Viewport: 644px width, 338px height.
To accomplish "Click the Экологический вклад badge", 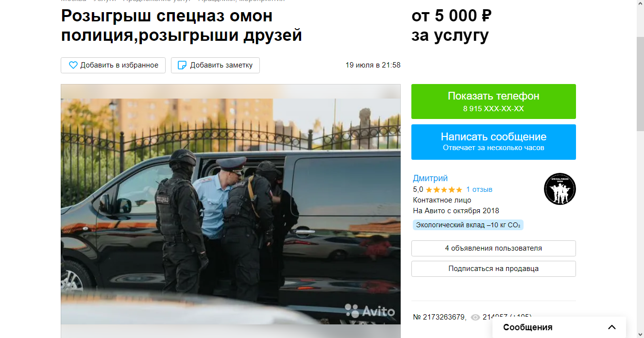I will tap(468, 225).
